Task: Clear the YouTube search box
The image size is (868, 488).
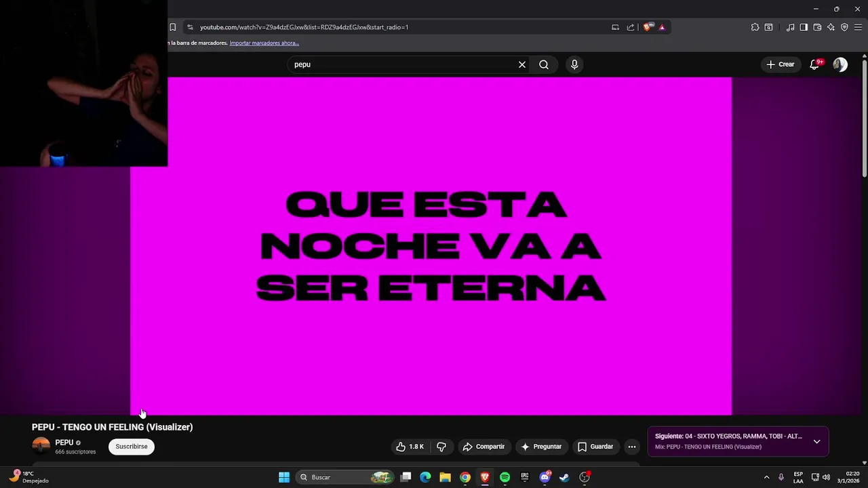Action: 522,64
